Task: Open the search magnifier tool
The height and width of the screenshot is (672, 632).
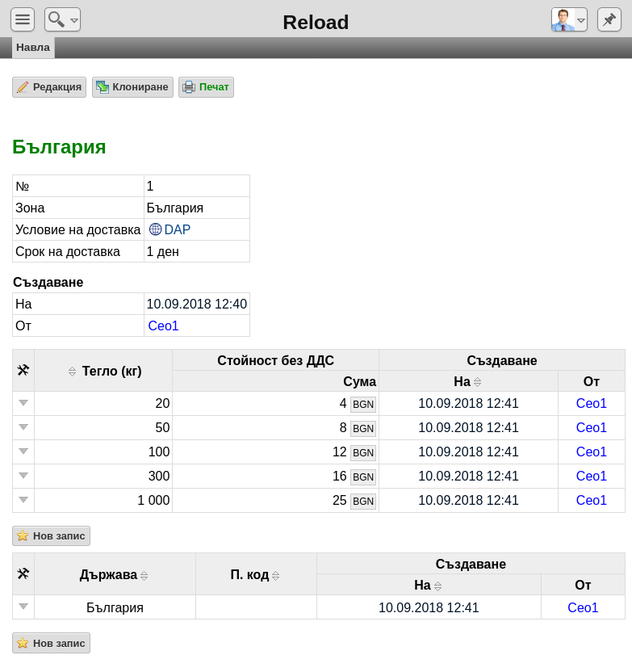Action: (62, 19)
